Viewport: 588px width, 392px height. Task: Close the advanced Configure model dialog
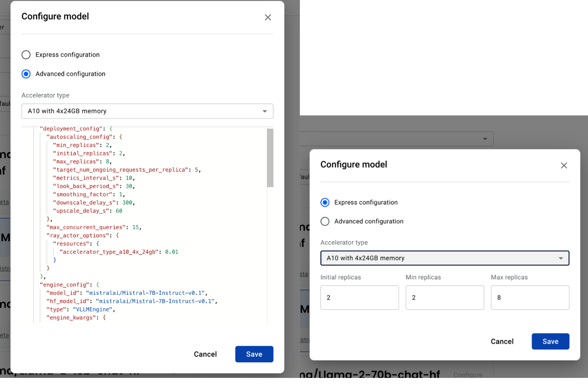coord(268,17)
